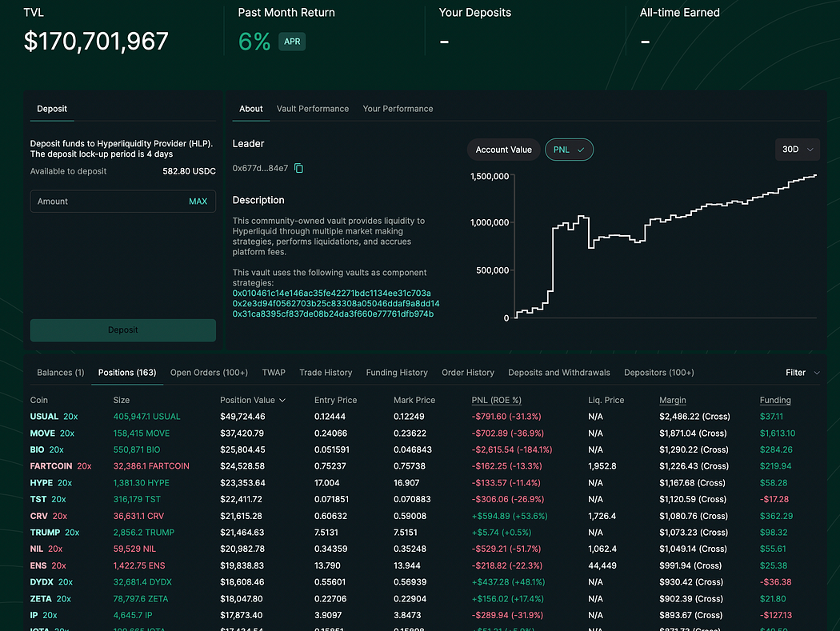Open the Depositors (100+) tab
This screenshot has height=631, width=840.
659,372
